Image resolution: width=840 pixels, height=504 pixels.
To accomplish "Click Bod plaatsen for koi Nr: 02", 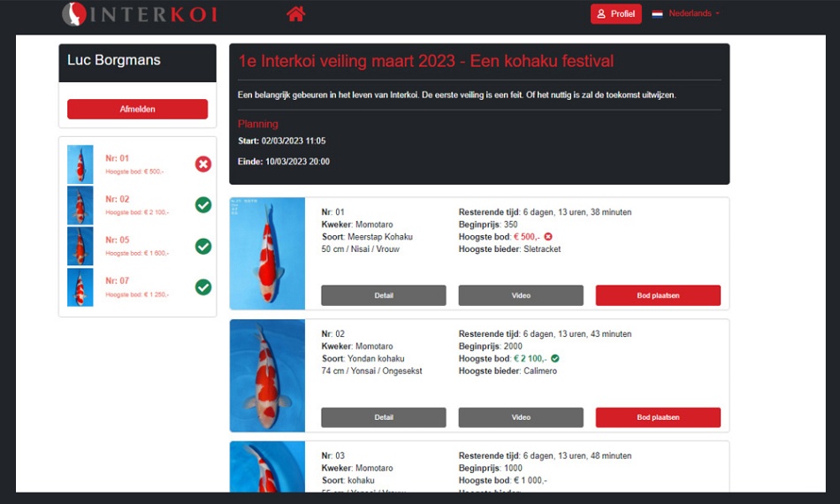I will [x=658, y=417].
